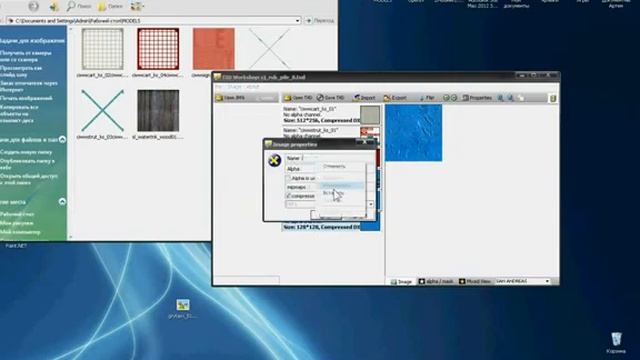640x360 pixels.
Task: Open orange texture thumbnail in Explorer
Action: tap(213, 49)
